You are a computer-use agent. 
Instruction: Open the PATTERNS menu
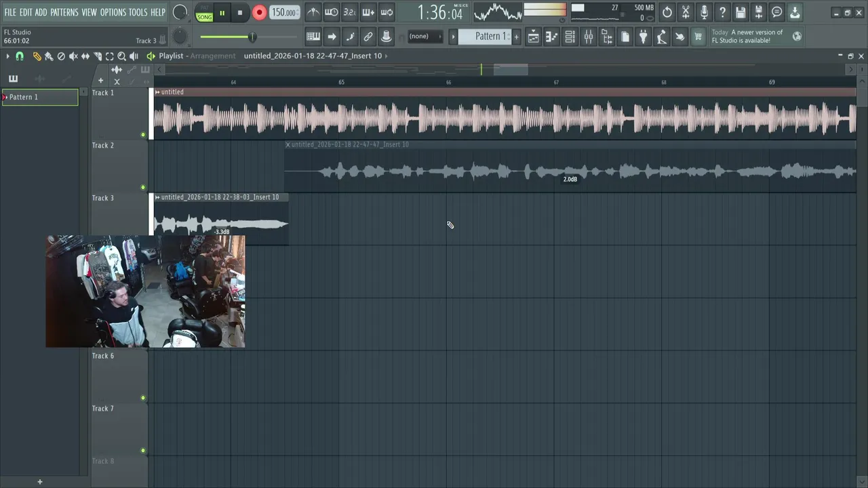click(64, 12)
